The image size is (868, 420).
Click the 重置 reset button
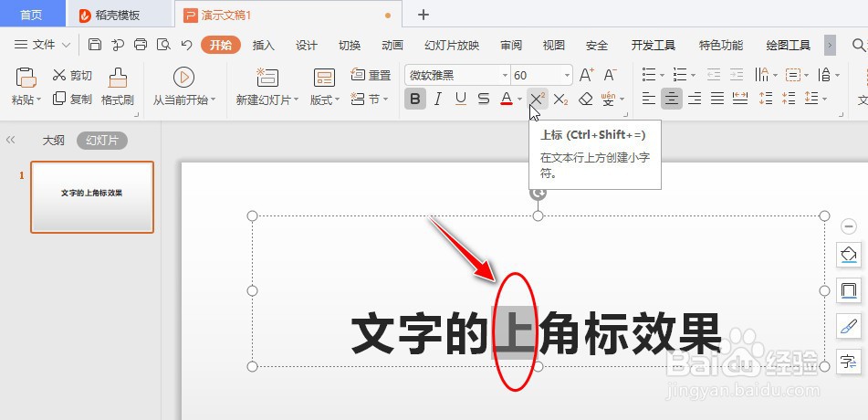pos(371,75)
